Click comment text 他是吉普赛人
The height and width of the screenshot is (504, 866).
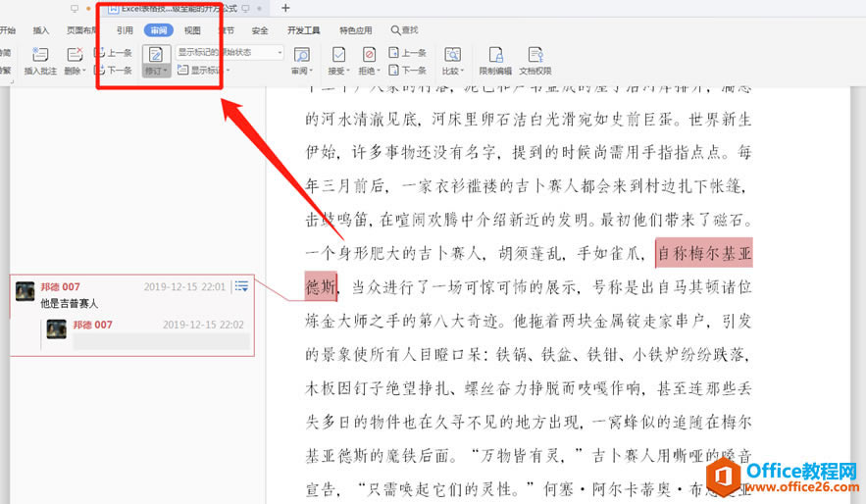[x=69, y=303]
